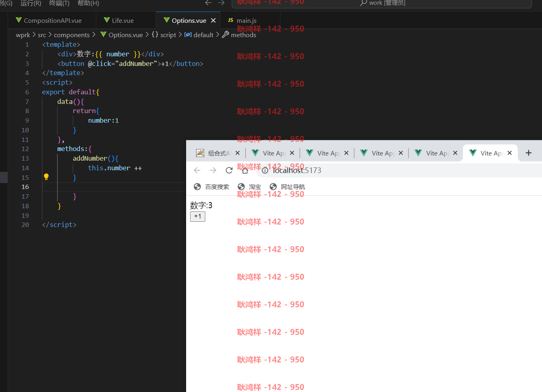The image size is (542, 392).
Task: Close the first Vite App browser tab
Action: 292,153
